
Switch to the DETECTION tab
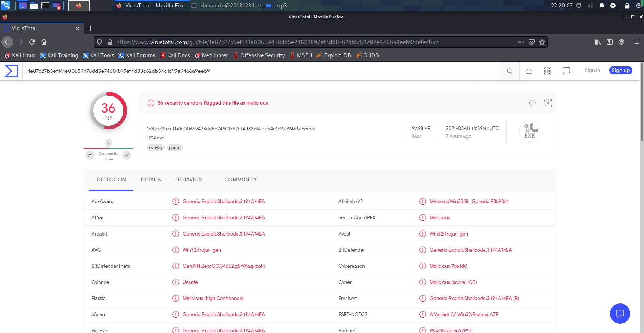[111, 180]
